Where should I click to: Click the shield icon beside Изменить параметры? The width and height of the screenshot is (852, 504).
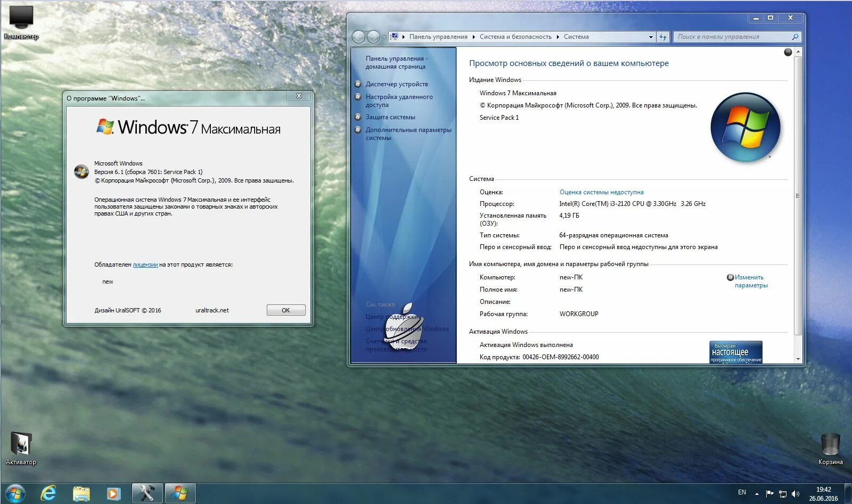click(x=730, y=277)
